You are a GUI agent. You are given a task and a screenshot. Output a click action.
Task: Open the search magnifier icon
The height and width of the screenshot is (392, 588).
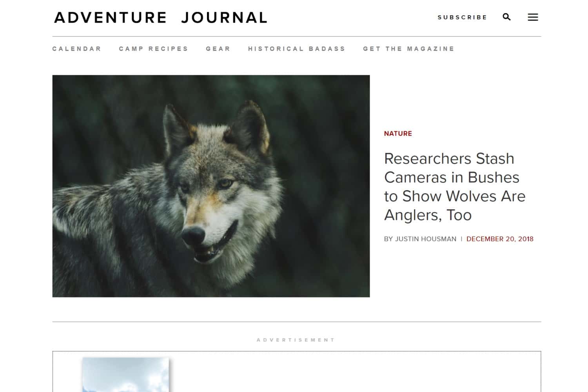point(506,17)
